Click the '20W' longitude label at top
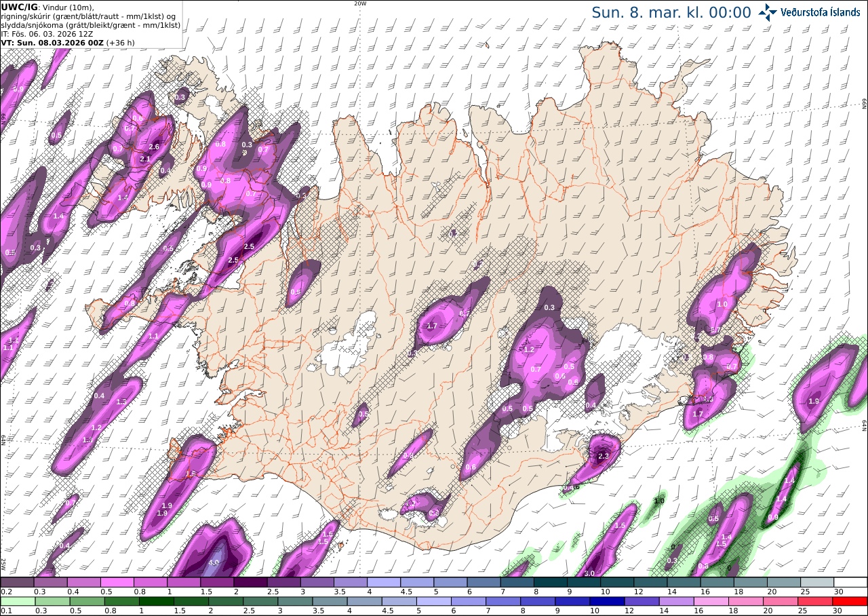Screen dimensions: 868x616 click(x=360, y=3)
